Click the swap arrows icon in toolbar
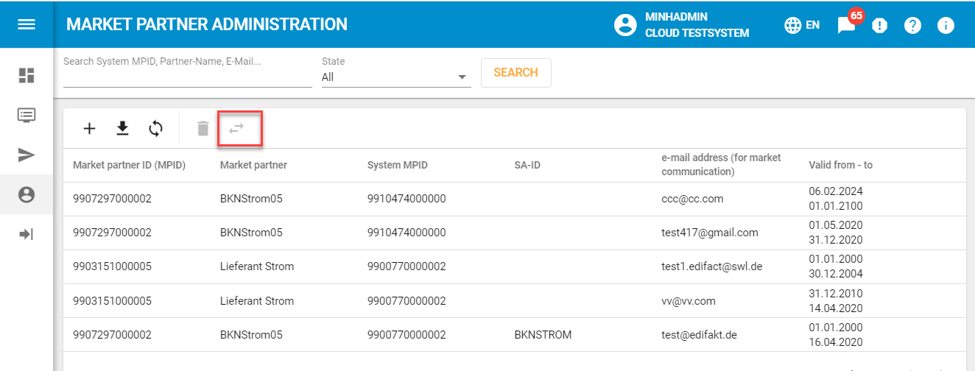Screen dimensions: 975x371 coord(236,129)
